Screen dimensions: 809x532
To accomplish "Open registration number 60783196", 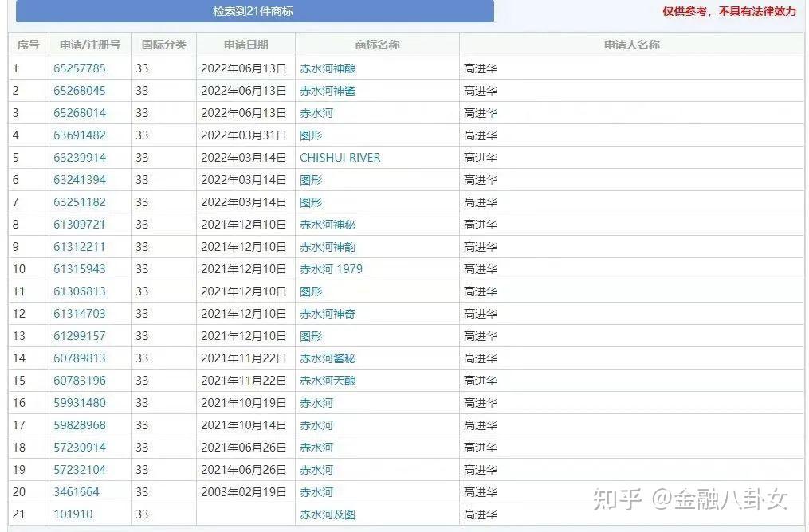I will coord(80,381).
